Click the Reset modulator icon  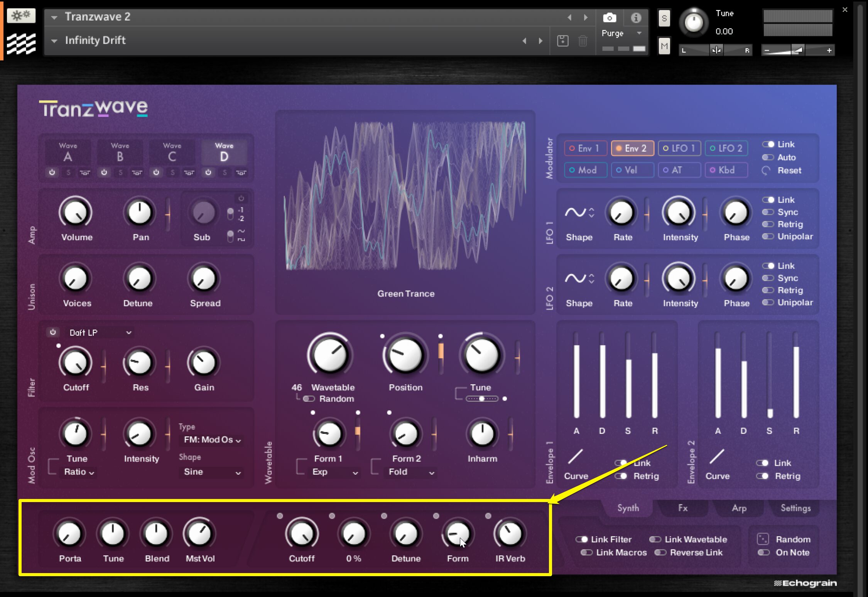click(766, 171)
